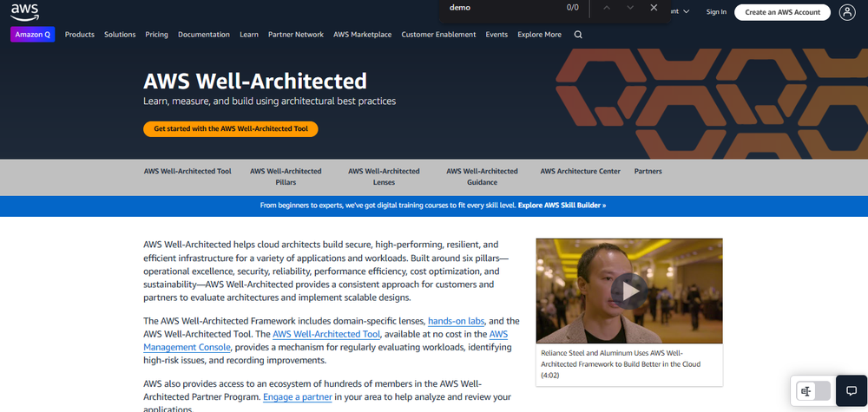
Task: Open the chat bubble widget
Action: point(852,390)
